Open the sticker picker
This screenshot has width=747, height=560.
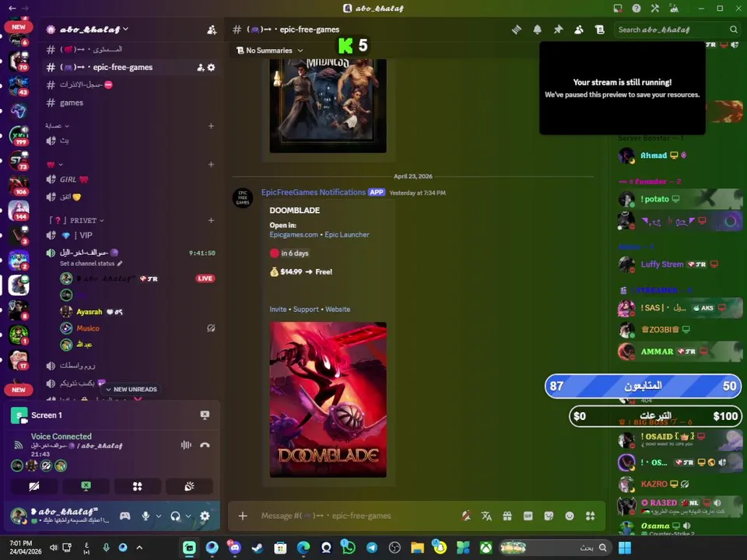click(549, 516)
